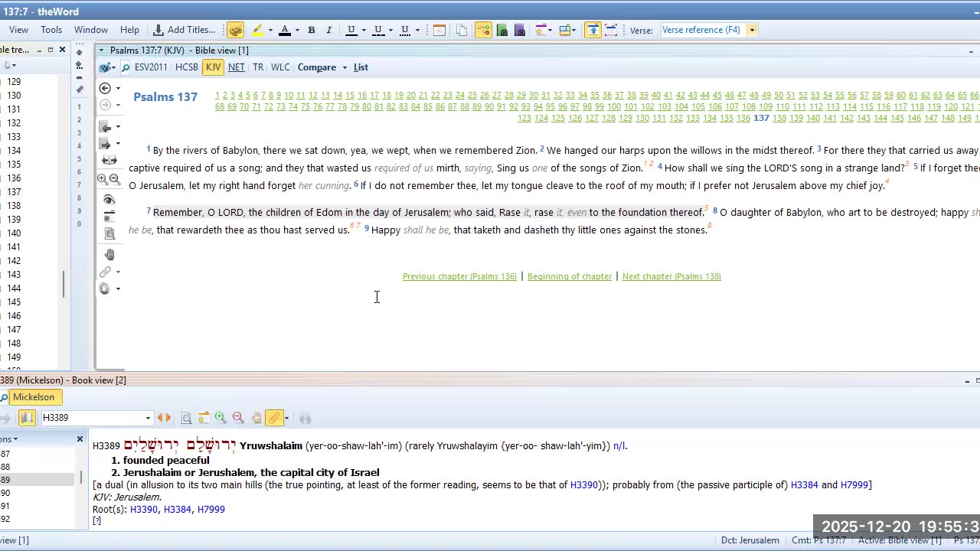The height and width of the screenshot is (551, 980).
Task: Toggle the paperclip link icon in Book view
Action: [274, 418]
